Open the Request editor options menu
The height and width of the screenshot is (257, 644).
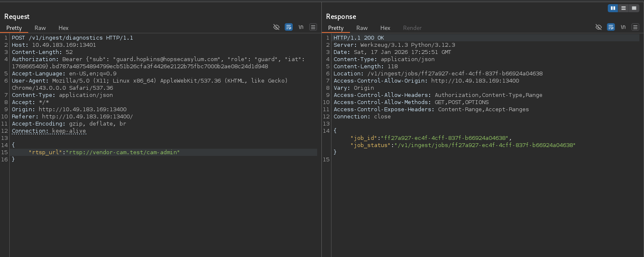(x=313, y=27)
